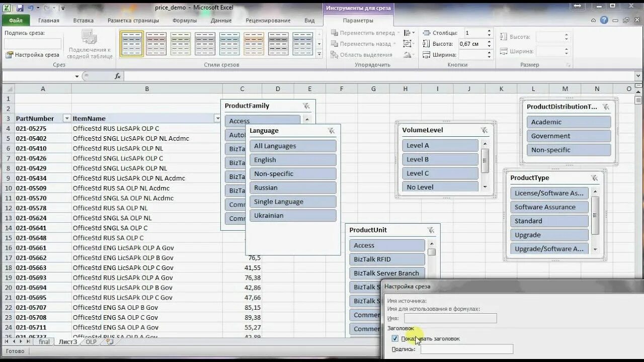Select Software Assurance in ProductType slicer

(x=549, y=207)
